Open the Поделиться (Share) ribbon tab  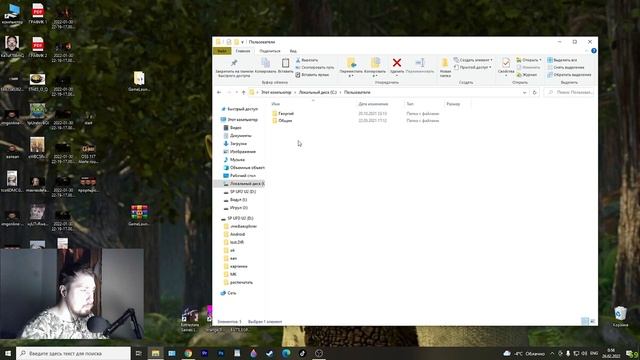(x=270, y=51)
